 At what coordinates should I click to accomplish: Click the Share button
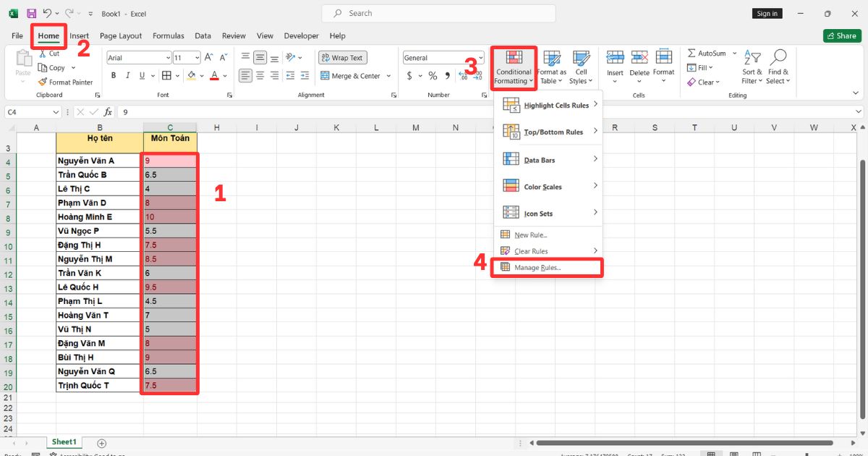841,35
